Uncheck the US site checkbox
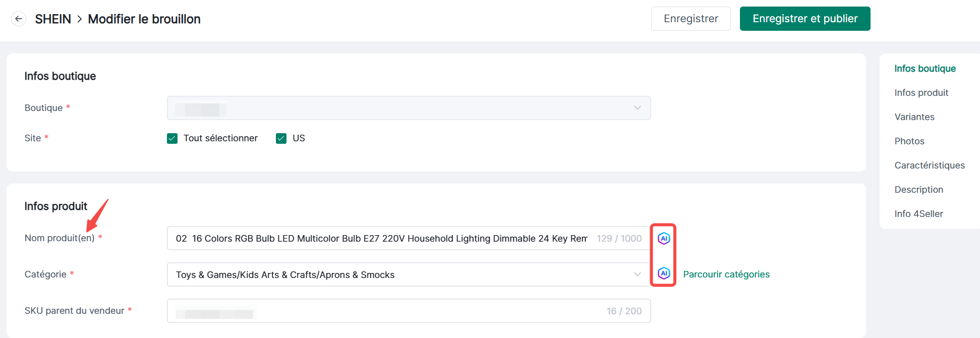This screenshot has width=980, height=338. (281, 138)
